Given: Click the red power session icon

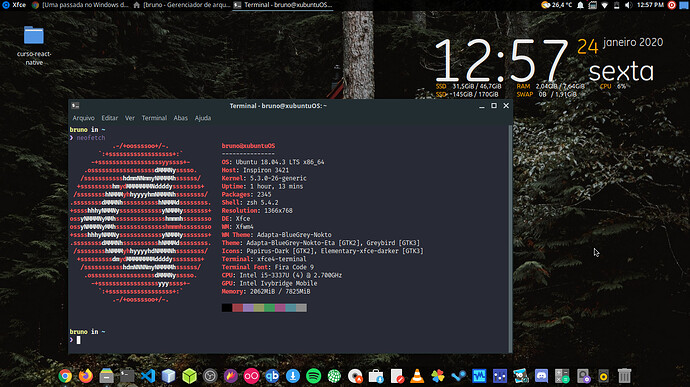Looking at the screenshot, I should click(672, 5).
